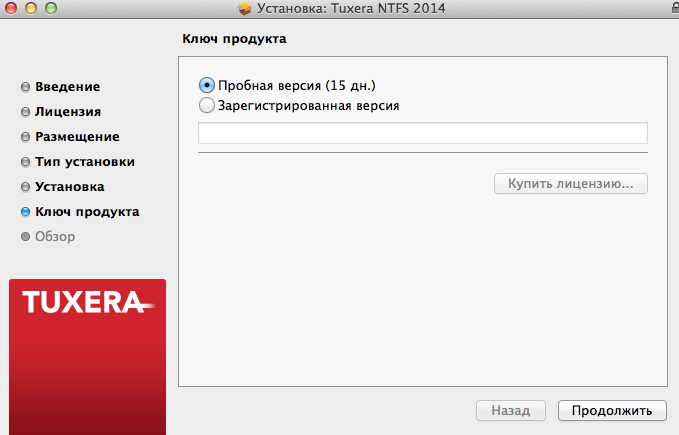Choose Зарегистрированная версия radio option
Image resolution: width=679 pixels, height=435 pixels.
pyautogui.click(x=207, y=105)
